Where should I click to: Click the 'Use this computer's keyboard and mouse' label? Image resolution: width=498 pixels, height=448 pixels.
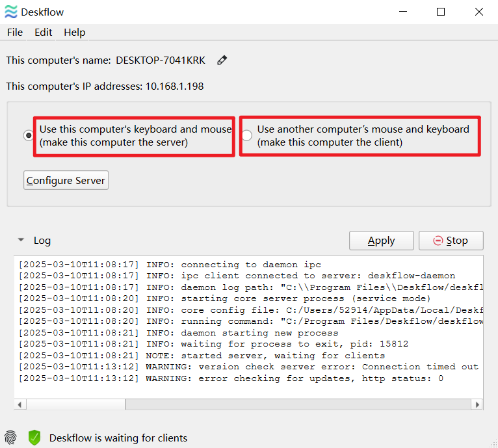point(136,136)
